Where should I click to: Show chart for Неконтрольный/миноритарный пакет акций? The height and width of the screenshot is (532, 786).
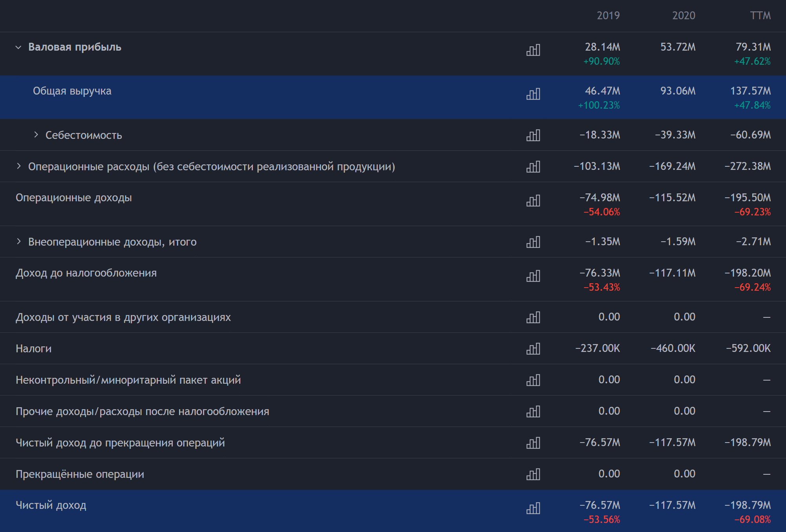[x=533, y=380]
